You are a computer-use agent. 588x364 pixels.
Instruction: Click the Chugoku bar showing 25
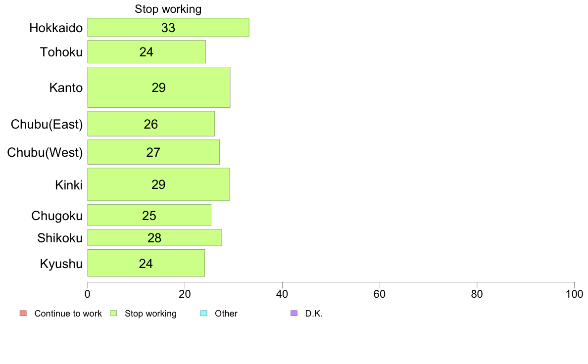(x=149, y=215)
